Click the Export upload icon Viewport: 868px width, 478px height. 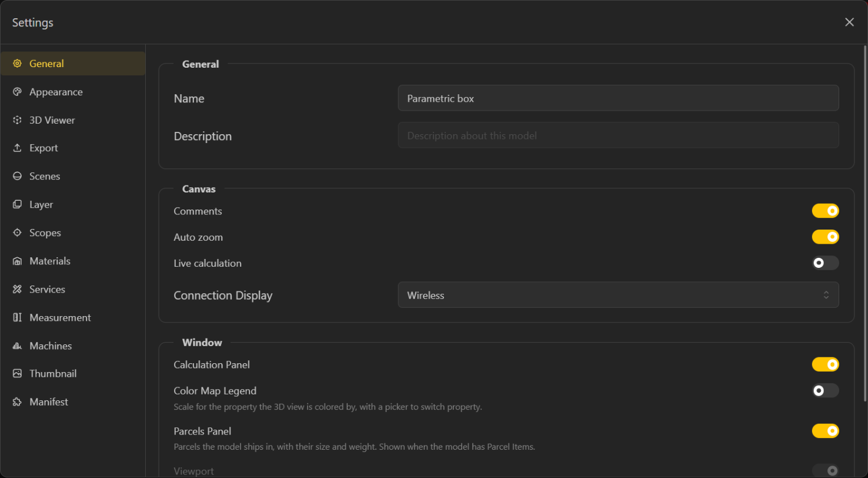tap(18, 148)
